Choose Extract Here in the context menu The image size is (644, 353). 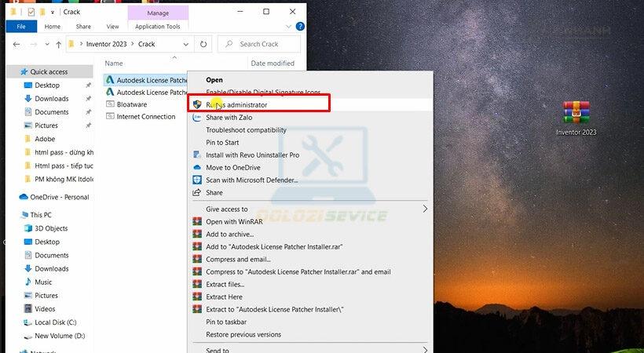[224, 297]
